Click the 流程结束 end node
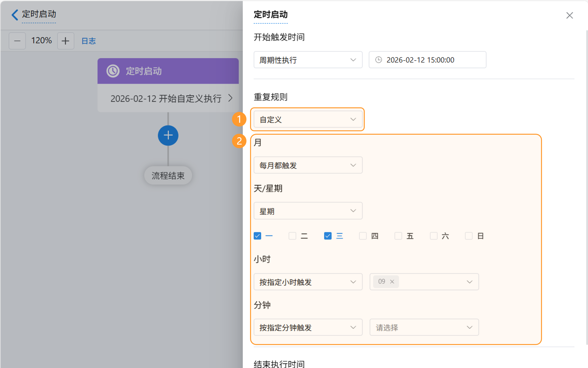 (x=168, y=176)
